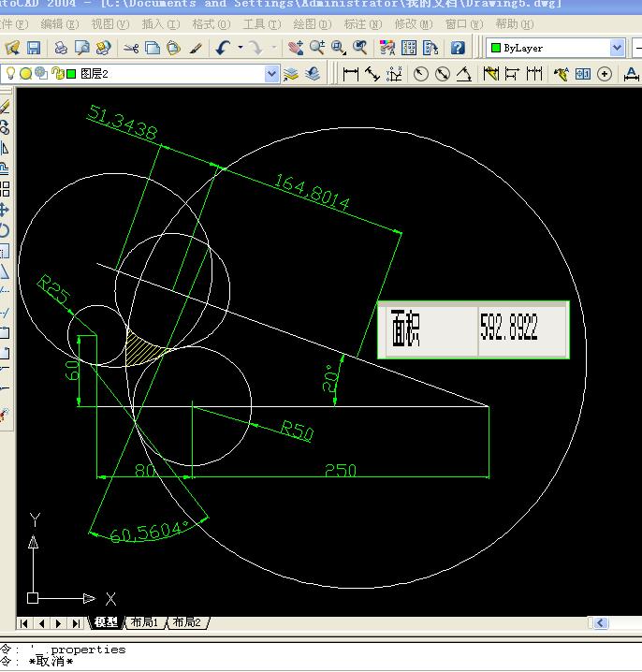Copy to clipboard icon
Image resolution: width=642 pixels, height=672 pixels.
coord(153,48)
